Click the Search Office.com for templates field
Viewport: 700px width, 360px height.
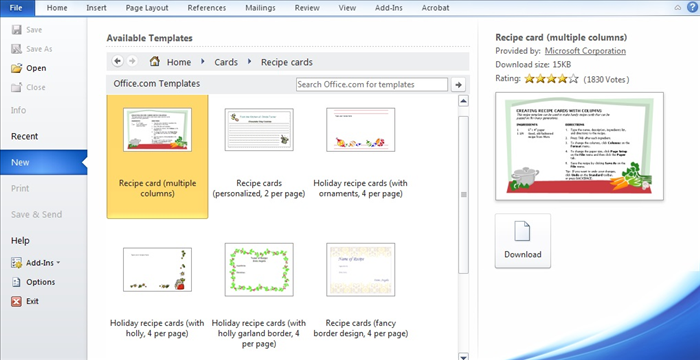click(372, 84)
